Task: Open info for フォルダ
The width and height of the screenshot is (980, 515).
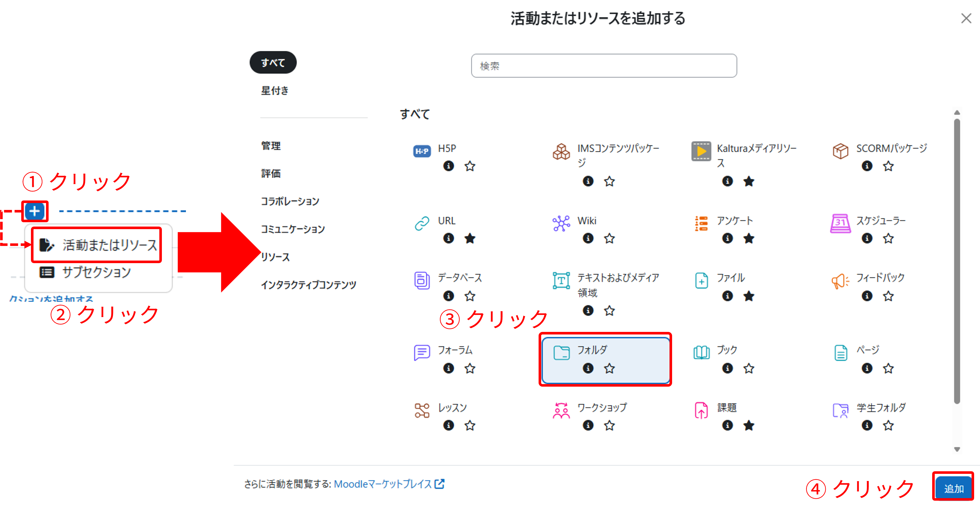Action: pos(588,368)
